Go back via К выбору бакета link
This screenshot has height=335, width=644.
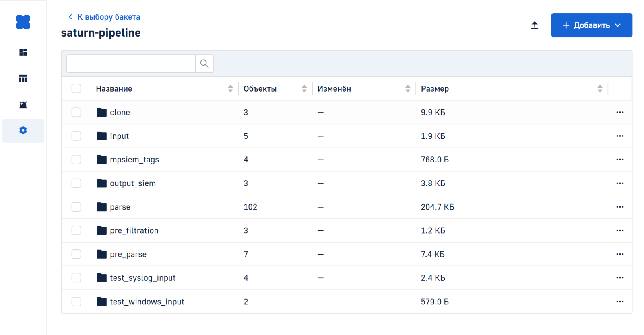104,17
